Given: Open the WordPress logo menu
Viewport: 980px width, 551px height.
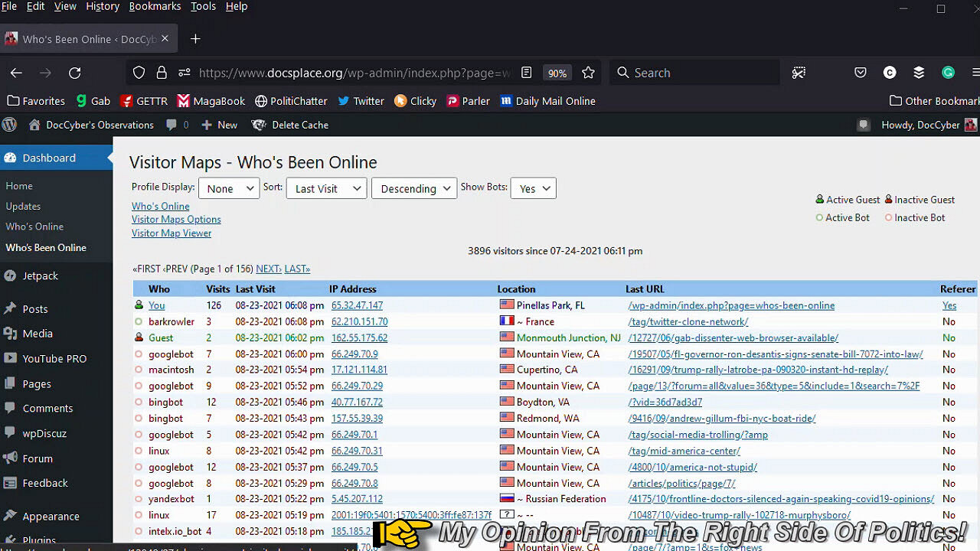Looking at the screenshot, I should [x=9, y=125].
